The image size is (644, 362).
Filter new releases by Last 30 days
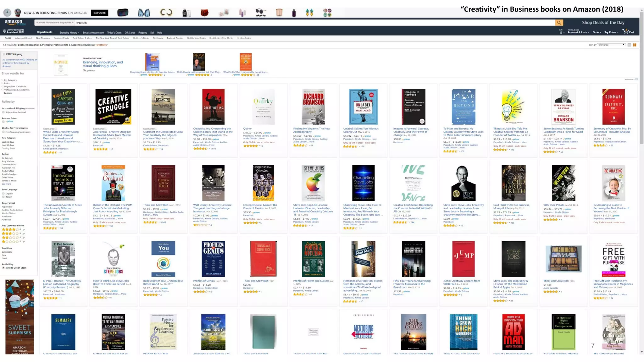click(x=8, y=142)
